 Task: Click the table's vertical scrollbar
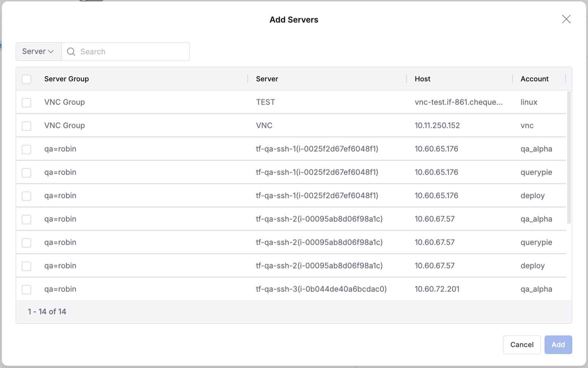[569, 158]
